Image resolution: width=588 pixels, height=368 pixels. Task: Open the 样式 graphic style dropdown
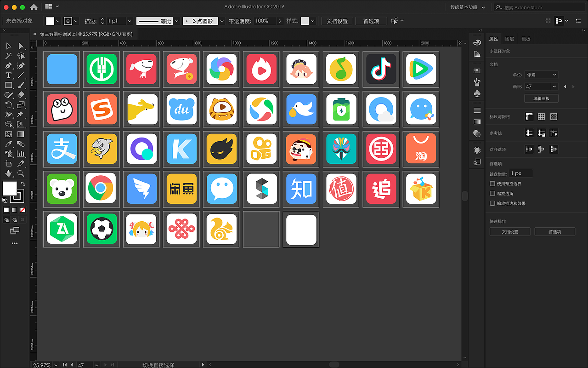(x=313, y=21)
